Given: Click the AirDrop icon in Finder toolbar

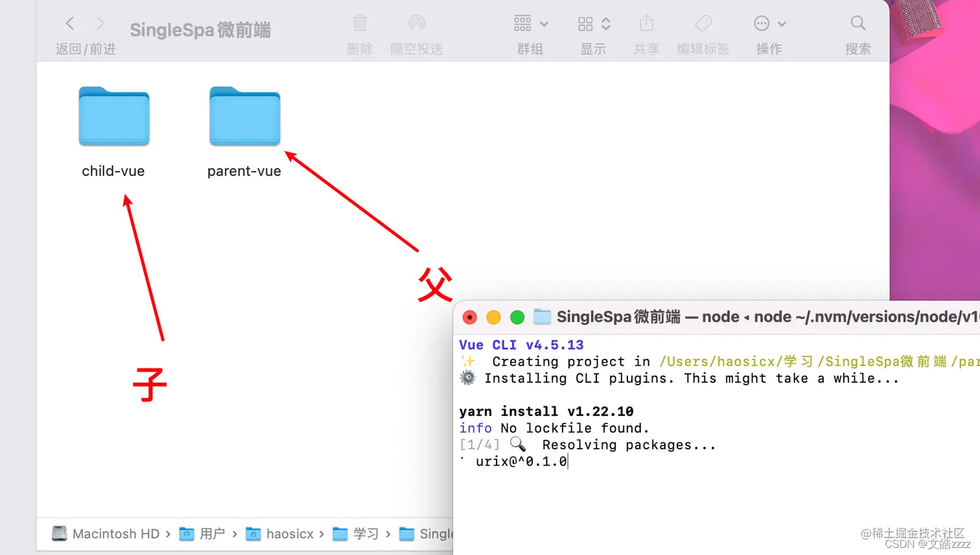Looking at the screenshot, I should (x=417, y=24).
